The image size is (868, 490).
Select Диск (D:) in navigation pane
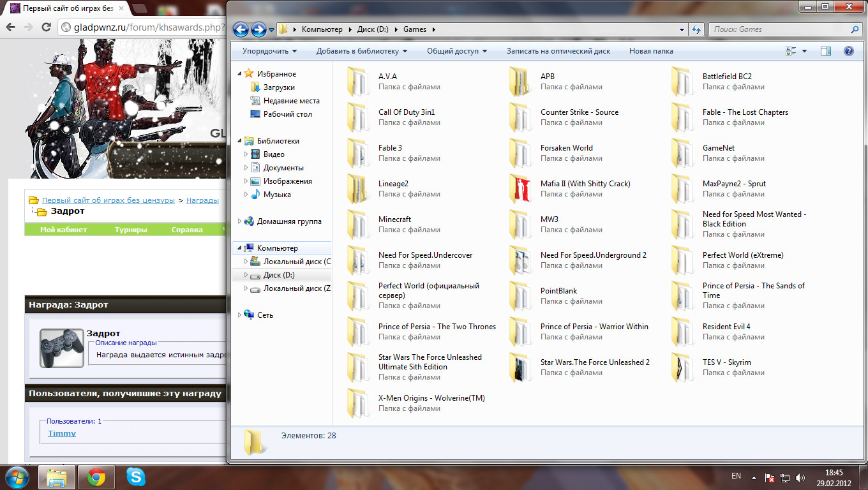tap(279, 275)
